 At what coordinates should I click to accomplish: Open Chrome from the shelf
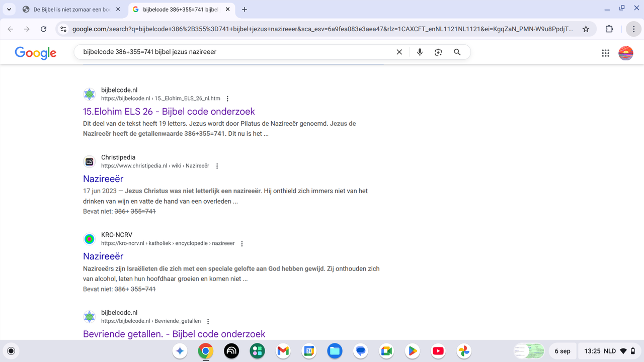[x=206, y=351]
